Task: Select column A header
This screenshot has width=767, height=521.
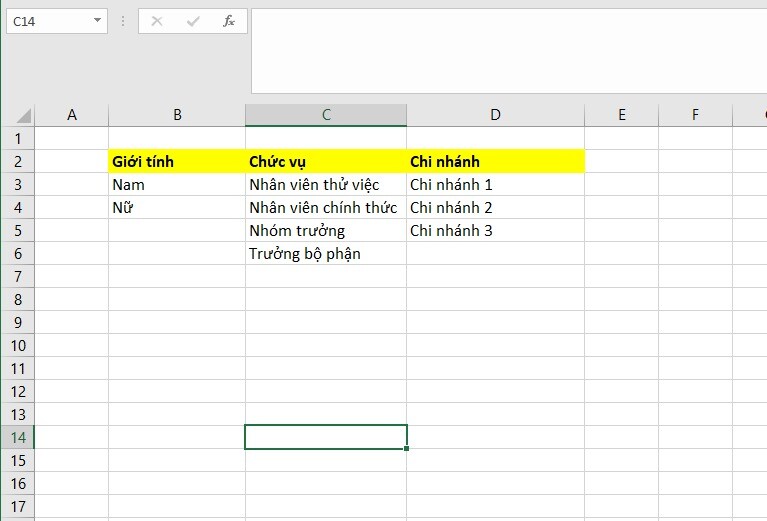Action: pos(71,115)
